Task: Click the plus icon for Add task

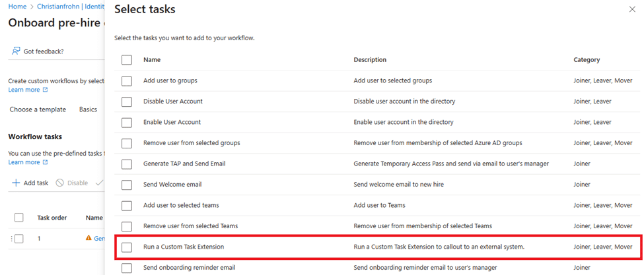Action: click(x=16, y=183)
